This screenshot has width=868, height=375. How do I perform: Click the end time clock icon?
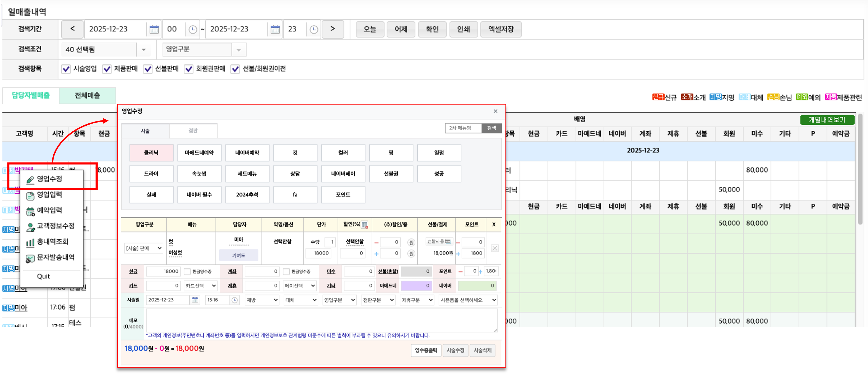coord(313,29)
